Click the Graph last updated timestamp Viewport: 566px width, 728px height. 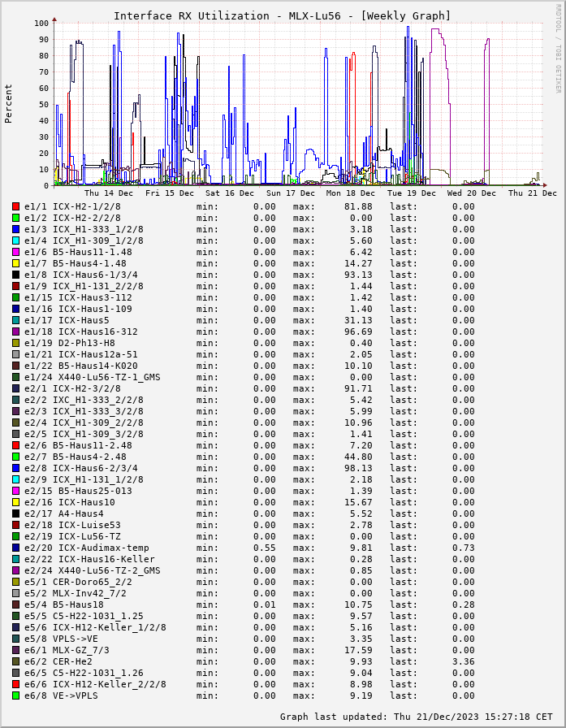pos(418,717)
